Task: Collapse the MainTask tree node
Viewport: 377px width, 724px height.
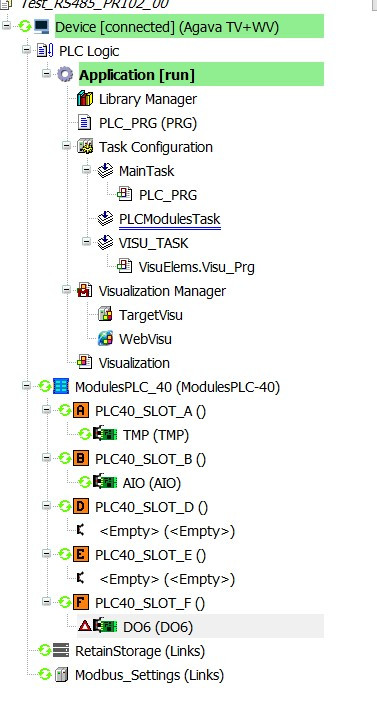Action: [86, 170]
